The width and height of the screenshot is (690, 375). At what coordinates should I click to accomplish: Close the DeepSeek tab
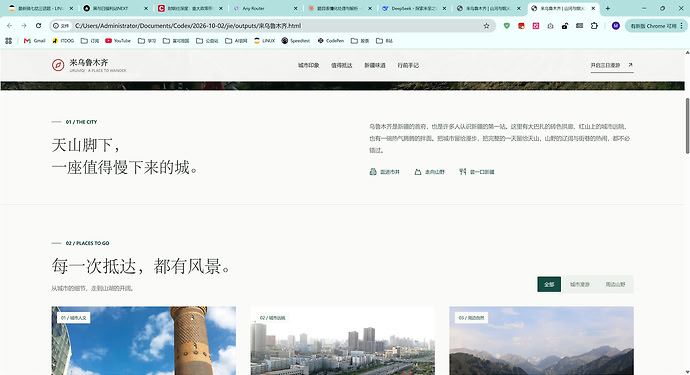point(444,8)
